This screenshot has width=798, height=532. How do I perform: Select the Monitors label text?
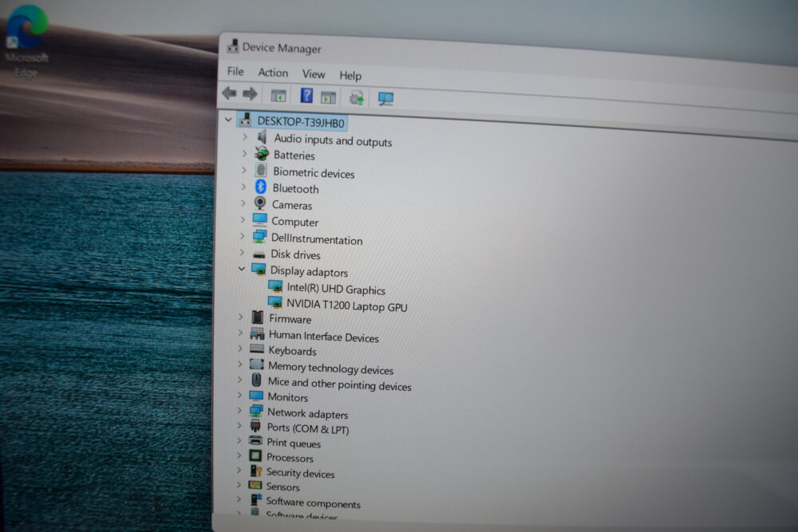pyautogui.click(x=287, y=396)
